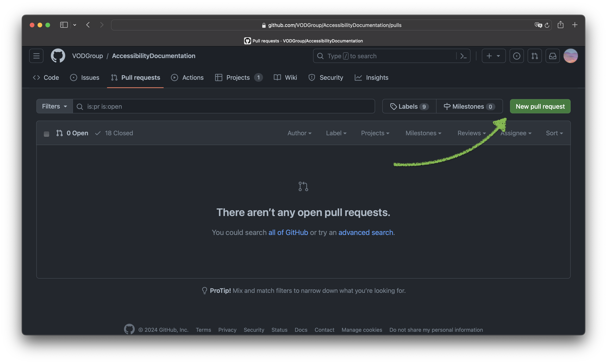Screen dimensions: 607x364
Task: Tick the select-all pull requests checkbox
Action: point(46,134)
